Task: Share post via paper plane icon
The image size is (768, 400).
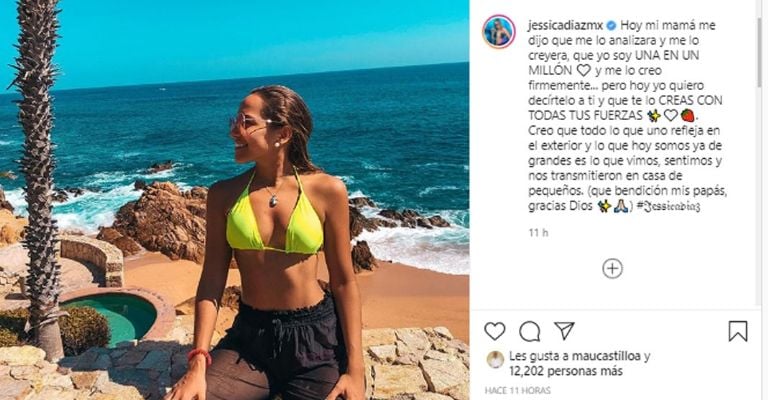Action: coord(564,331)
